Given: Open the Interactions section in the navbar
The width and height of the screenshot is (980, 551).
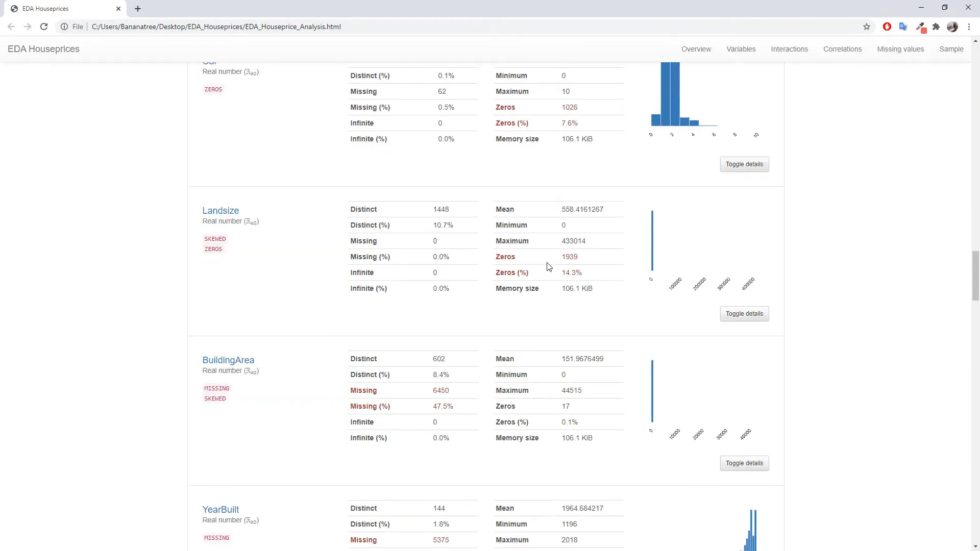Looking at the screenshot, I should coord(789,49).
